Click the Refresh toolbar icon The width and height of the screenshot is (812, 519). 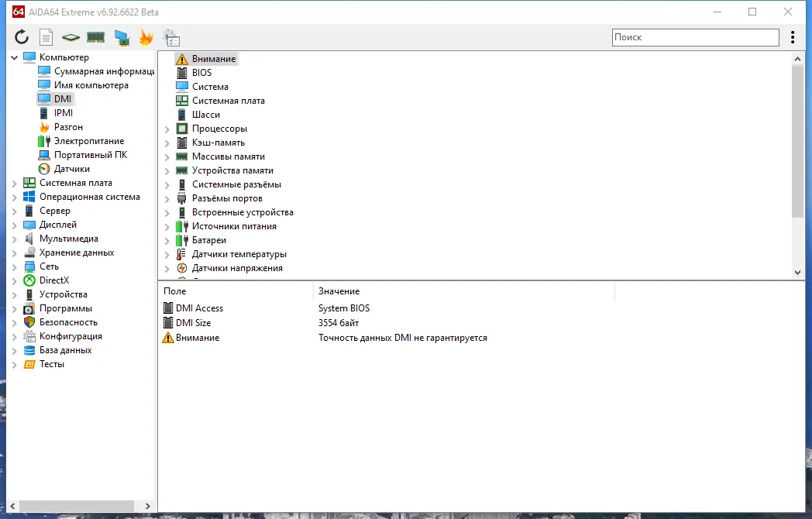pyautogui.click(x=21, y=36)
